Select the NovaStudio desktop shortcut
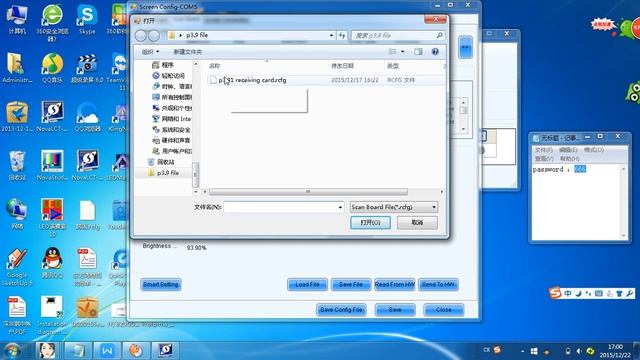 click(x=52, y=165)
